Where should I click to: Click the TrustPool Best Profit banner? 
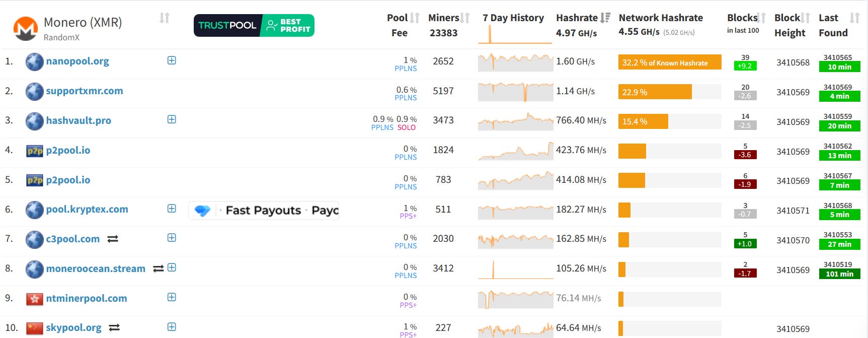point(254,25)
